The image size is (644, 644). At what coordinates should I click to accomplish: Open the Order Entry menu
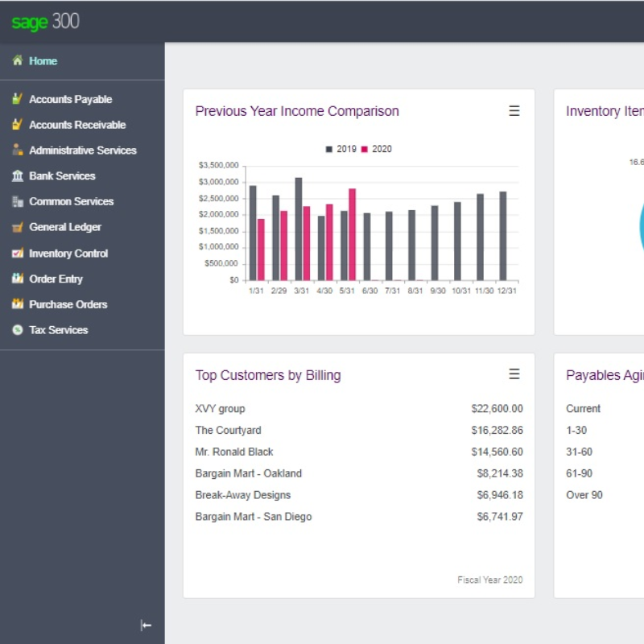56,279
